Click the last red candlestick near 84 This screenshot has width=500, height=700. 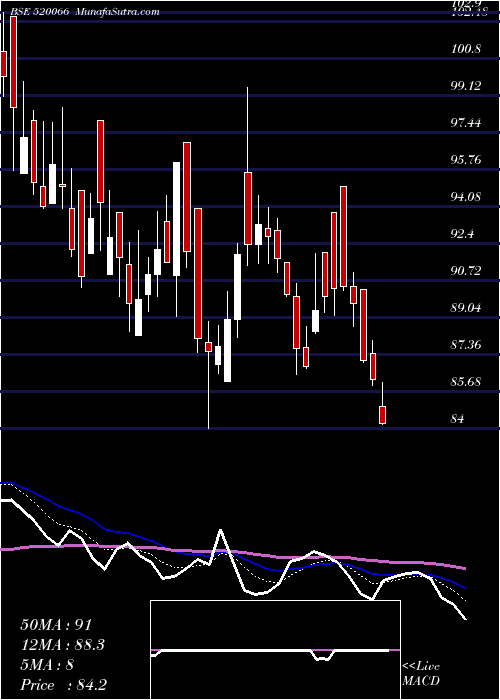click(x=383, y=415)
